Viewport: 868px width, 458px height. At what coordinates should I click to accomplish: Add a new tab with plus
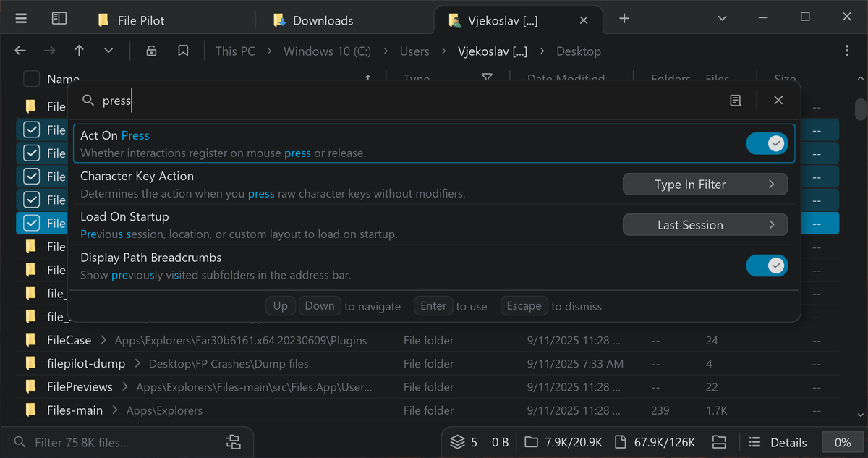(x=624, y=19)
